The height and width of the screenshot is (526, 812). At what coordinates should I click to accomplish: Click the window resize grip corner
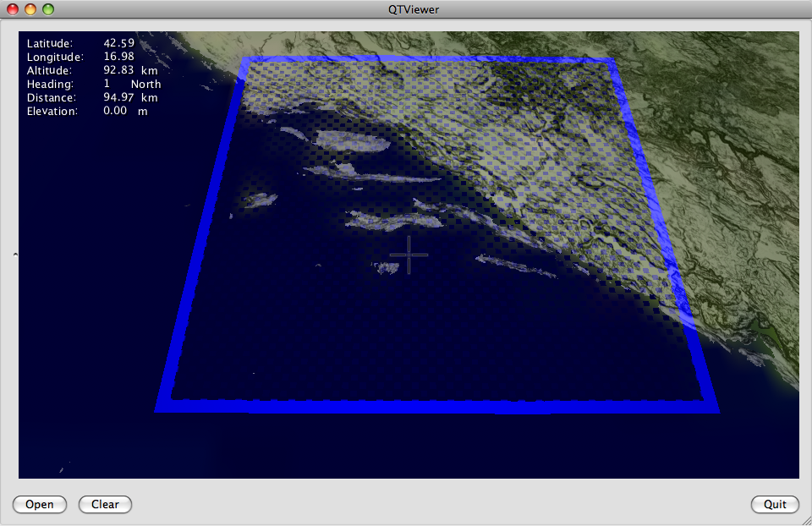point(806,520)
